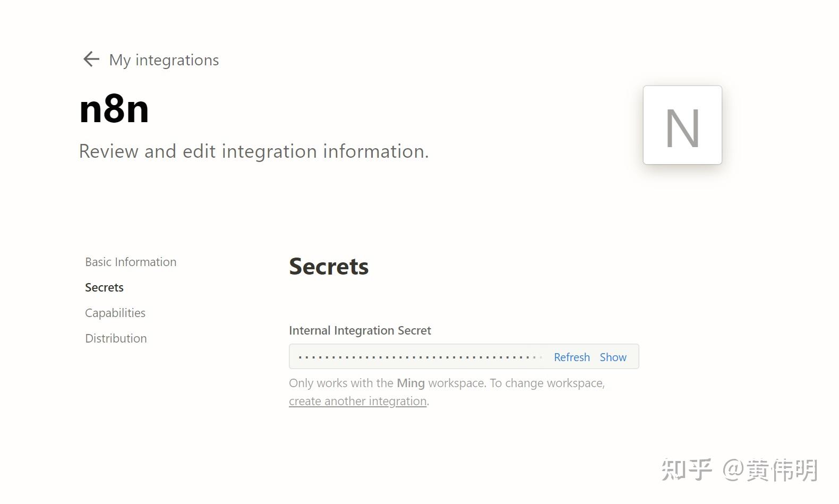Click the Ming workspace name text

410,383
